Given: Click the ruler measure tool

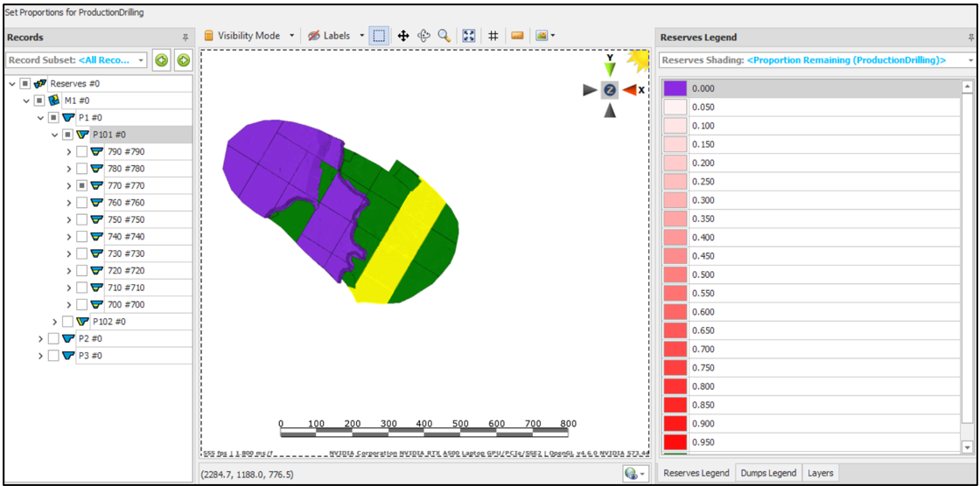Looking at the screenshot, I should (x=517, y=36).
